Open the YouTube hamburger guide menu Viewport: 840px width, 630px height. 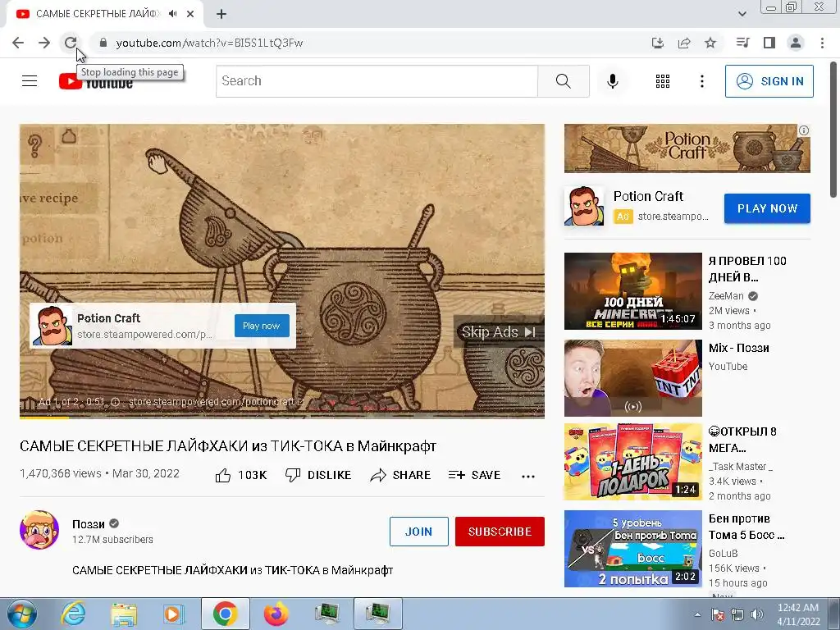30,81
